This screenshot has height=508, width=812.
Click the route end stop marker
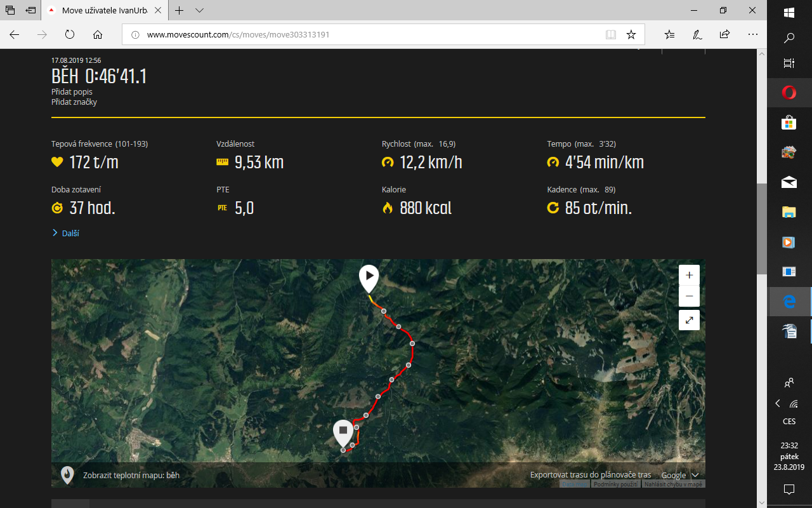point(343,431)
